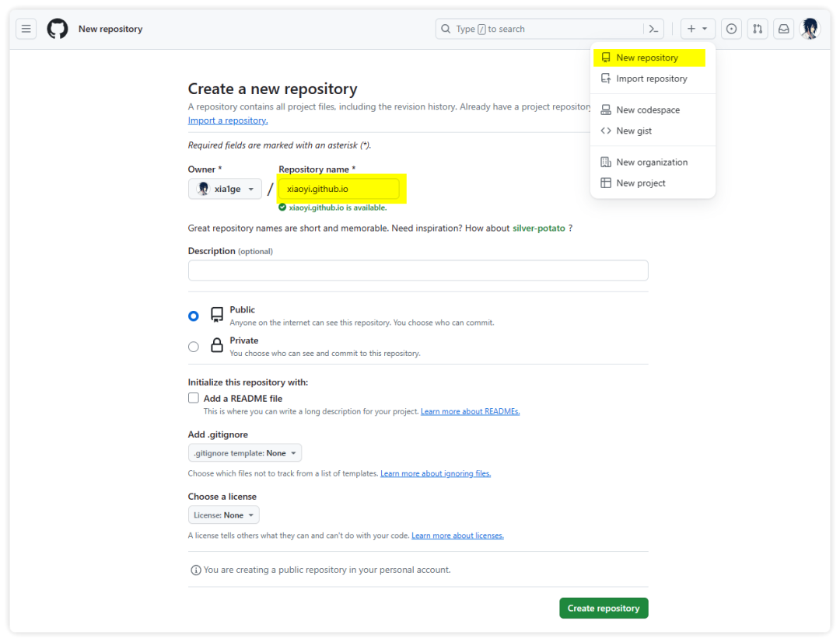Open the Pull requests icon
The image size is (840, 642).
coord(758,29)
